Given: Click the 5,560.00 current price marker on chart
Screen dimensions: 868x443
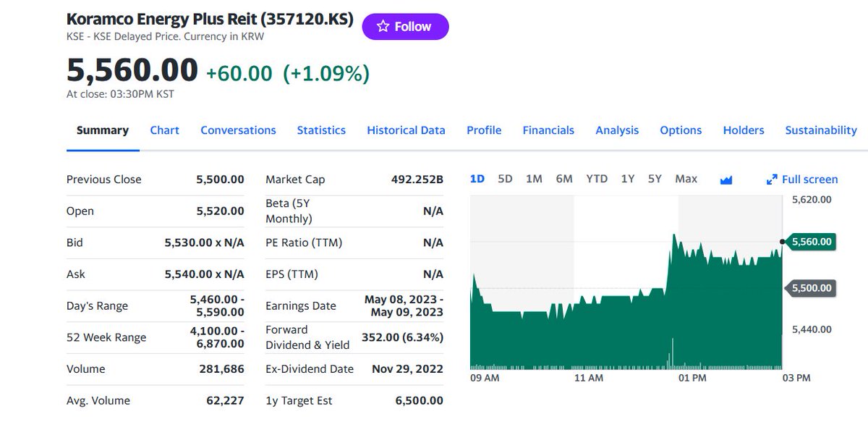Looking at the screenshot, I should 812,242.
